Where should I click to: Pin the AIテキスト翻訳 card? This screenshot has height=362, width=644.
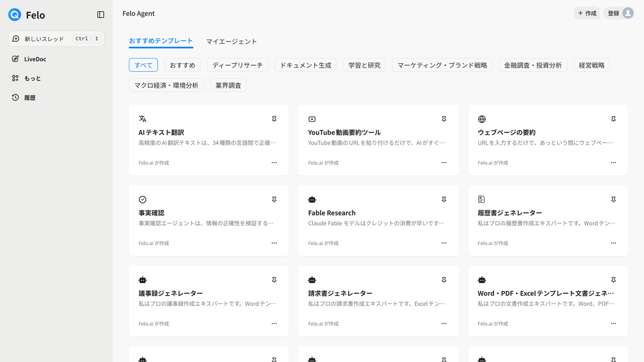pos(274,119)
